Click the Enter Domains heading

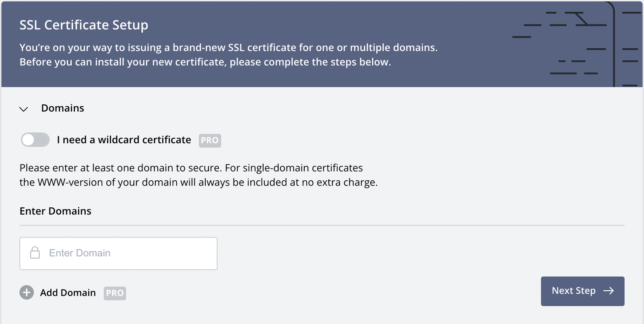pyautogui.click(x=56, y=211)
